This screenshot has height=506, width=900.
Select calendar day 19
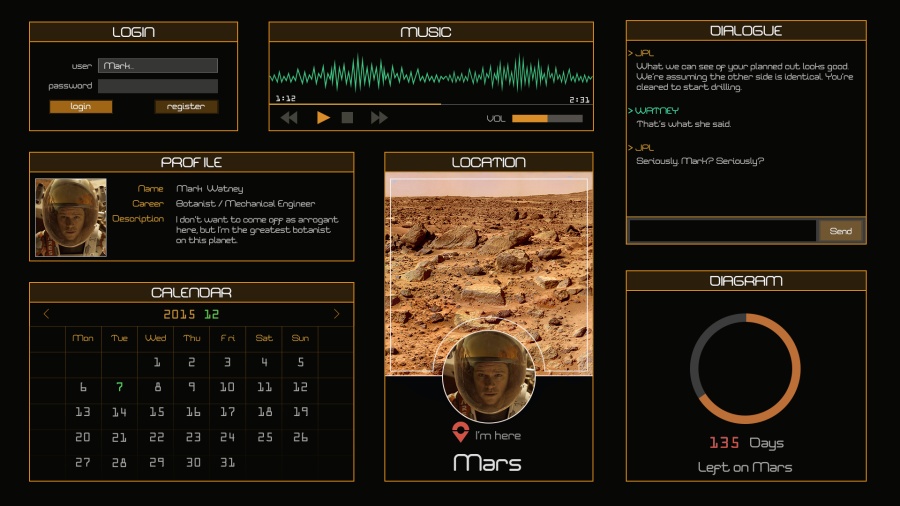click(300, 412)
